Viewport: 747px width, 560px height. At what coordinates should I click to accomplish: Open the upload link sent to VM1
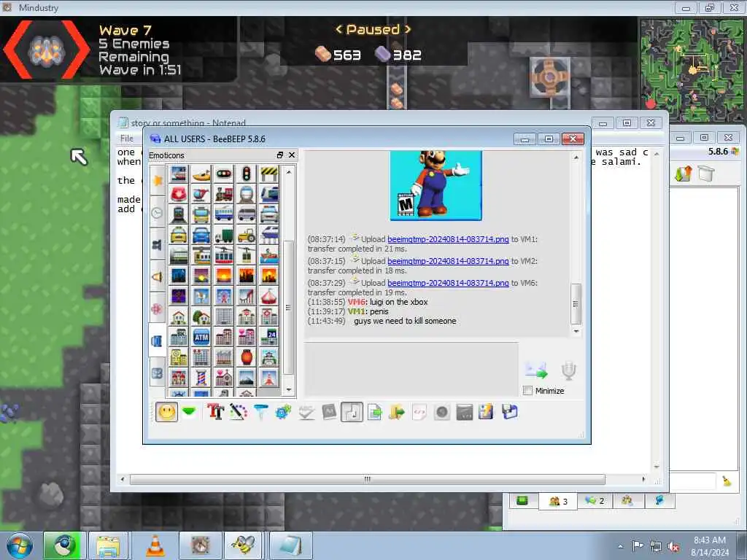[448, 239]
